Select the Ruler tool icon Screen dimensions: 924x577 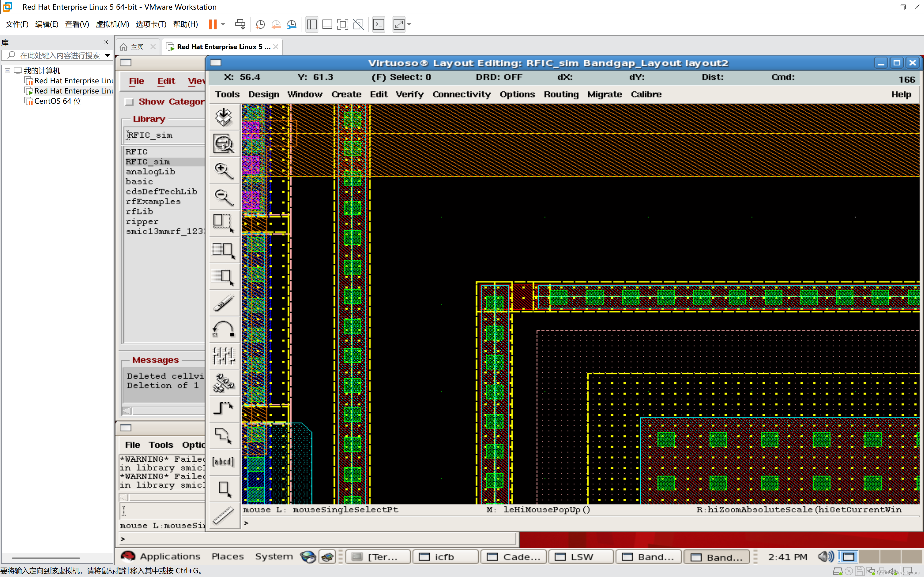point(224,515)
